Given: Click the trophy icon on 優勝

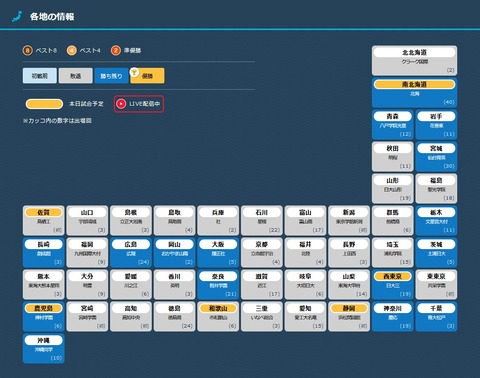Looking at the screenshot, I should pos(134,72).
